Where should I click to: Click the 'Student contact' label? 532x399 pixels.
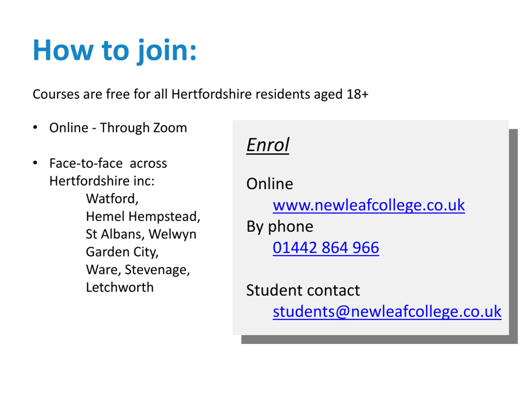click(303, 290)
